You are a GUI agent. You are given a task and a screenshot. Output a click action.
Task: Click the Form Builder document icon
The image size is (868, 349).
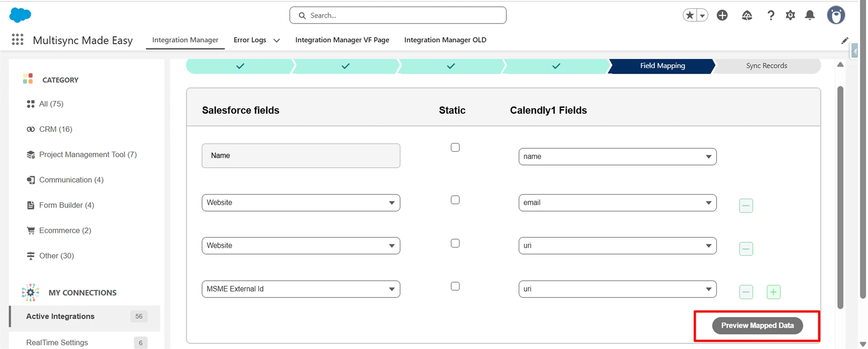pyautogui.click(x=31, y=205)
